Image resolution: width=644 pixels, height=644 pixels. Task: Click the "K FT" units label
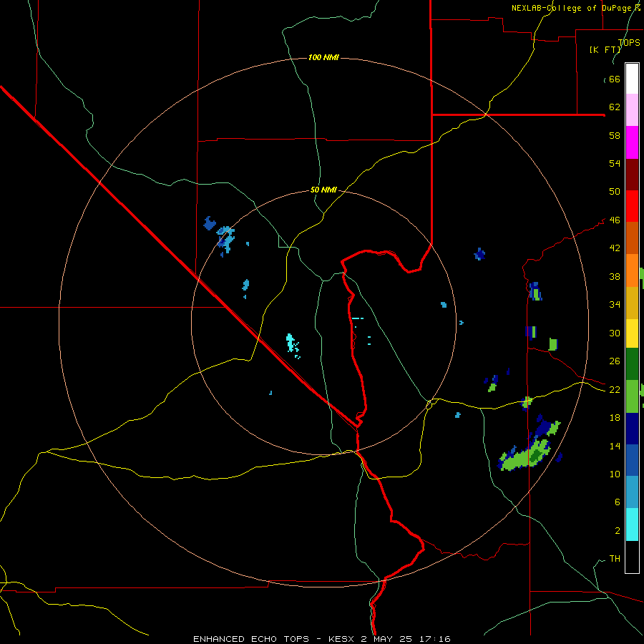pos(605,49)
